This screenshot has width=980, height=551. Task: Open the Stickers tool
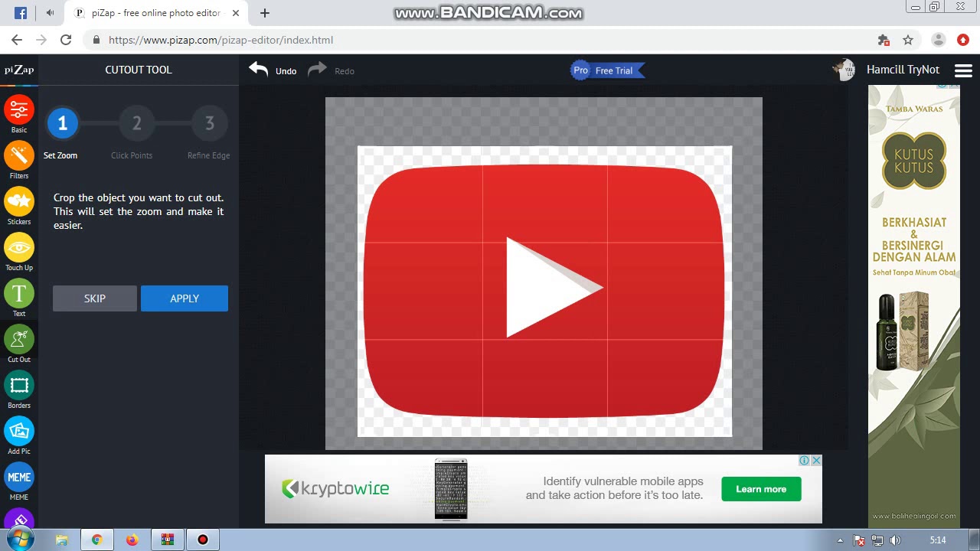tap(19, 201)
